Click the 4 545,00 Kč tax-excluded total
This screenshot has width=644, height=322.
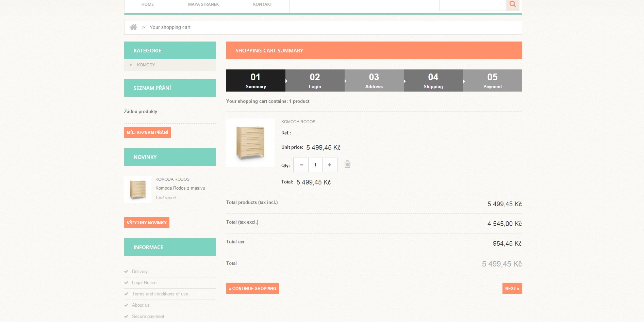coord(505,224)
